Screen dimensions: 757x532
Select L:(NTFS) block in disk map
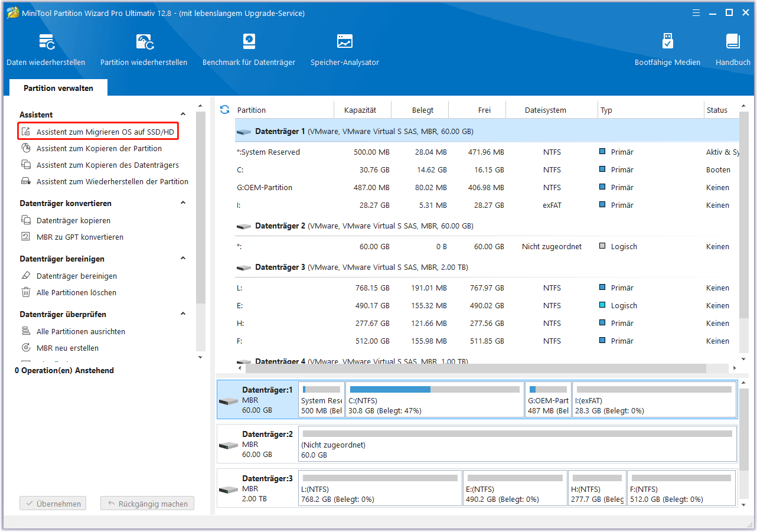(x=380, y=488)
